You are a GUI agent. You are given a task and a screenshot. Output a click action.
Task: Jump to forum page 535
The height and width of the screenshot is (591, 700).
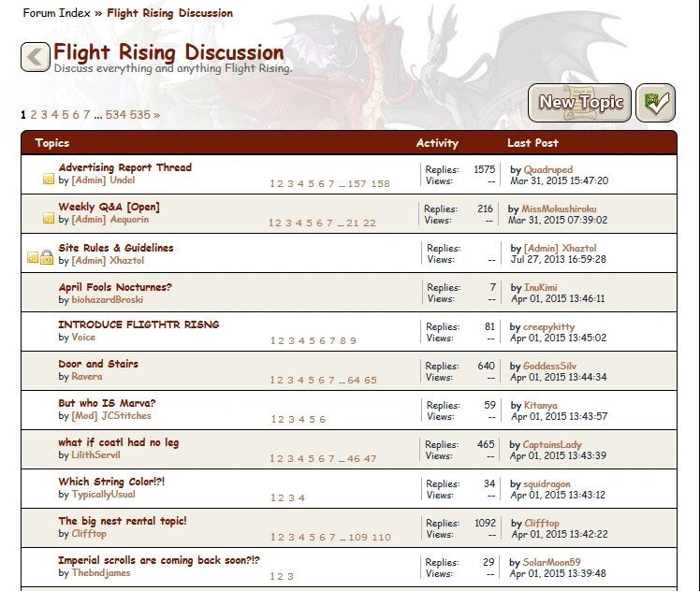(x=139, y=115)
